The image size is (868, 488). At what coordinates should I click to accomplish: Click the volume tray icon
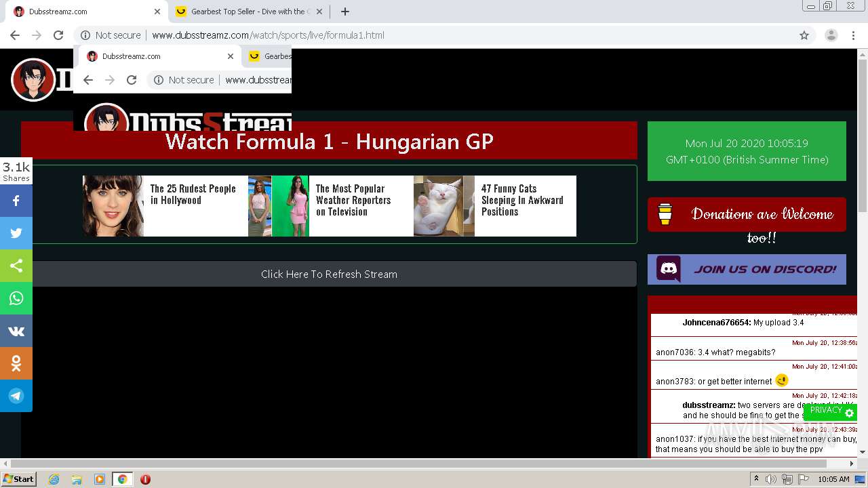point(771,479)
